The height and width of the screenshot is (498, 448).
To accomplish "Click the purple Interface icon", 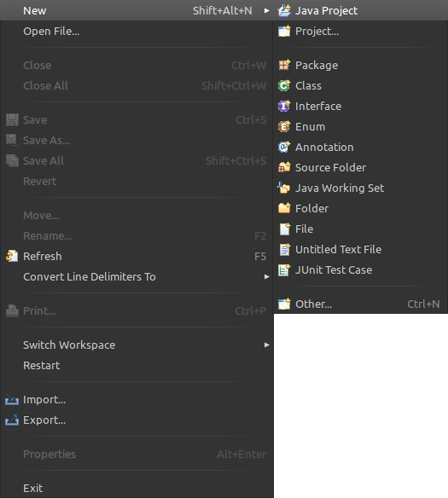I will click(284, 106).
